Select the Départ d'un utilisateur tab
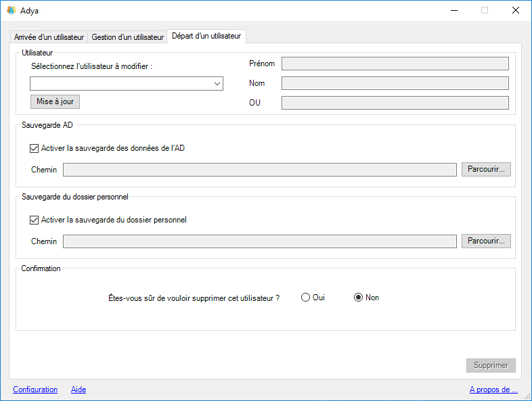532x401 pixels. [x=206, y=36]
